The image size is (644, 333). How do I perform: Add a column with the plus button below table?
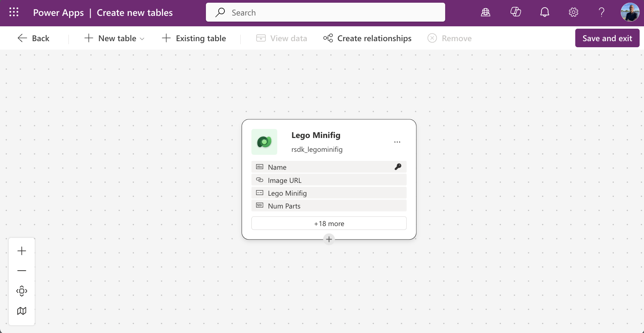point(329,240)
